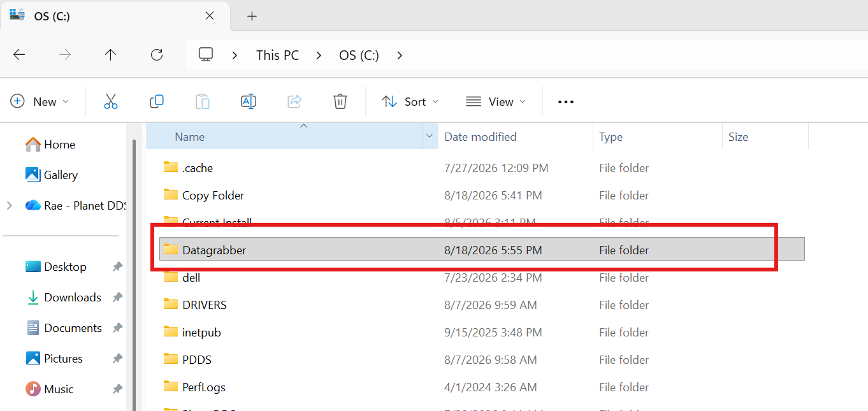
Task: Click the 7/23/2026 2:34 PM date cell
Action: pos(493,278)
